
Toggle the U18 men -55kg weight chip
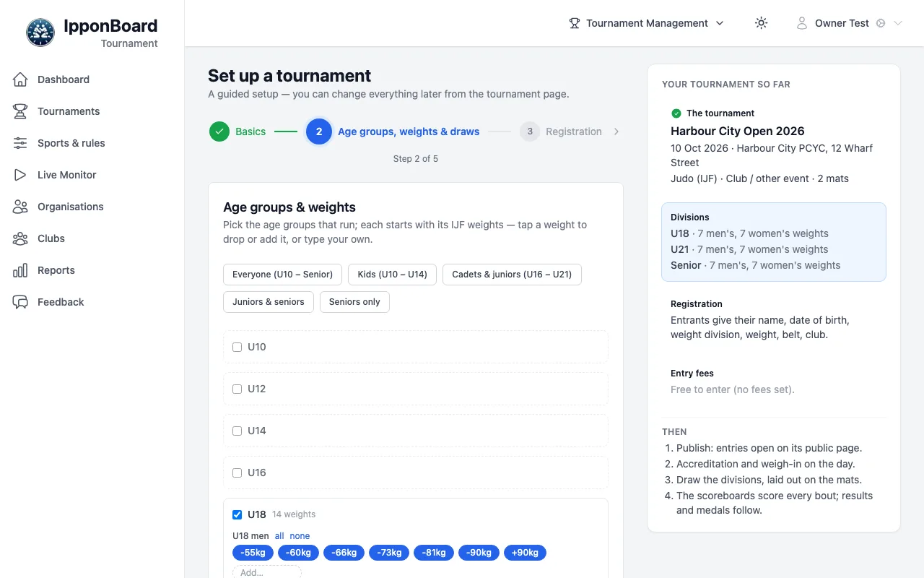coord(253,553)
